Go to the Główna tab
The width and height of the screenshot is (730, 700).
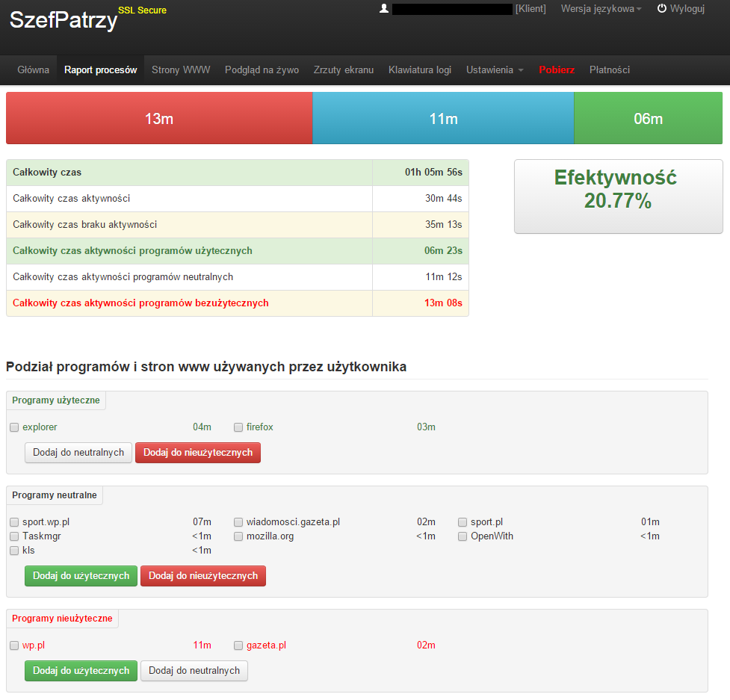click(34, 69)
